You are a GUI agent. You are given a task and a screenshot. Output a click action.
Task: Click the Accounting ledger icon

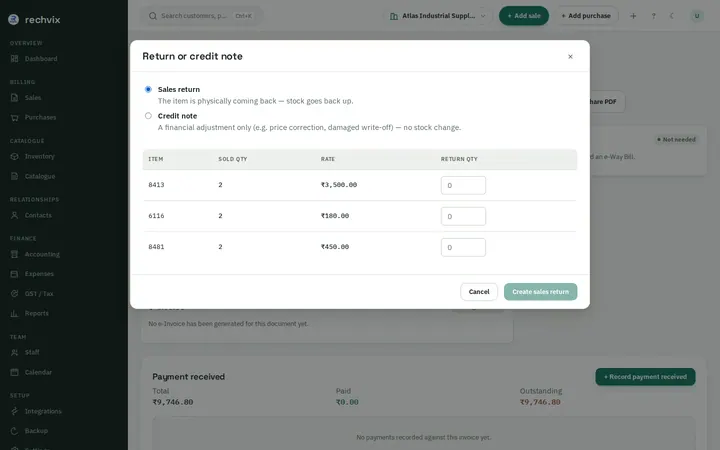pos(15,254)
